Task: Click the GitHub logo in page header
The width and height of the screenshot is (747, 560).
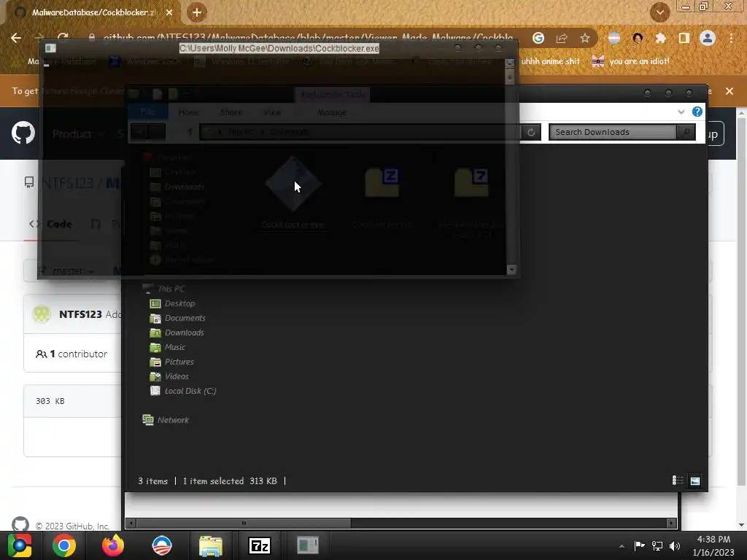Action: [23, 133]
